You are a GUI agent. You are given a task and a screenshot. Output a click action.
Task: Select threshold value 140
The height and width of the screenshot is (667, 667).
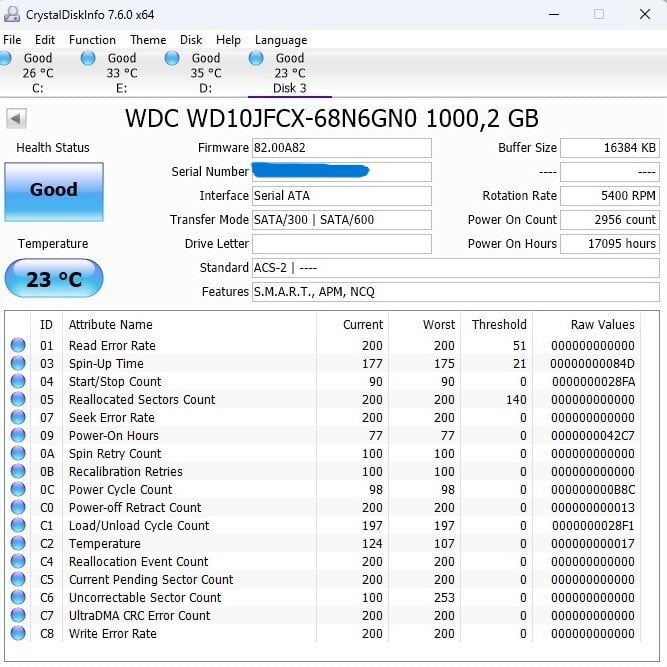(x=516, y=399)
